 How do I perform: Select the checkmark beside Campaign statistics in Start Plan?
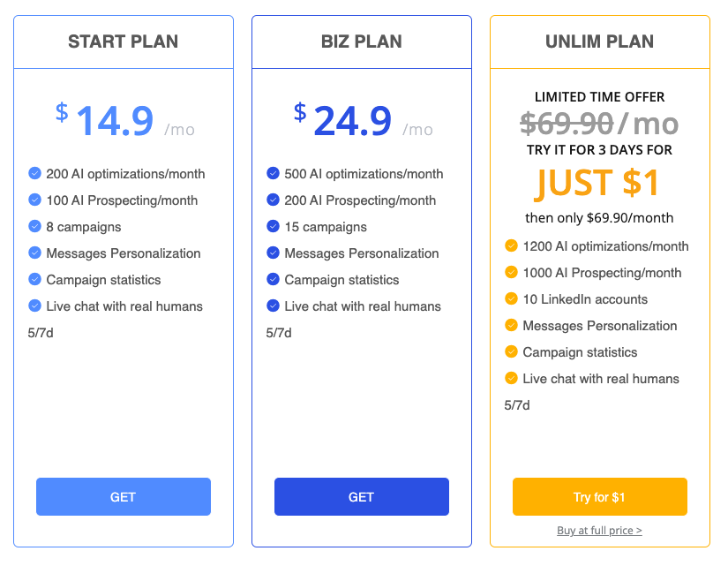tap(35, 280)
